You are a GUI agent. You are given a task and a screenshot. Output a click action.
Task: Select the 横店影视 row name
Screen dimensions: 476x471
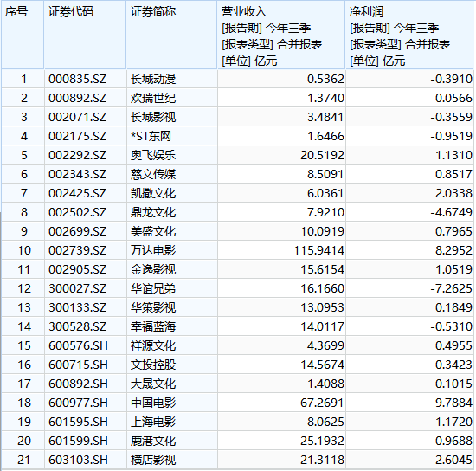[x=171, y=460]
